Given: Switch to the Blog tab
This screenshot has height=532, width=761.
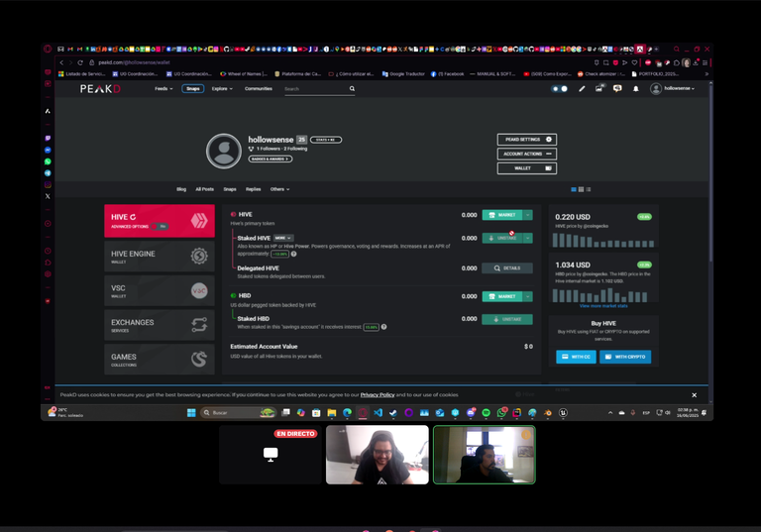Looking at the screenshot, I should [181, 189].
